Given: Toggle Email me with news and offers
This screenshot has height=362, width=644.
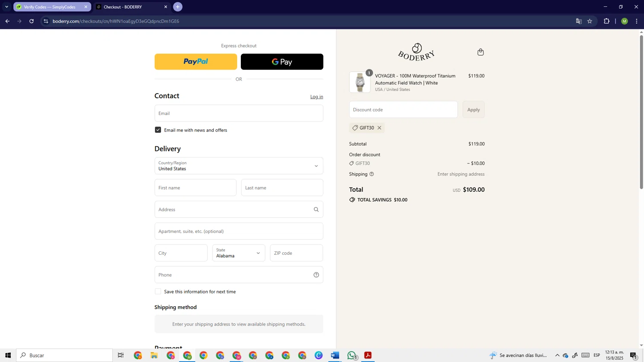Looking at the screenshot, I should pyautogui.click(x=158, y=130).
